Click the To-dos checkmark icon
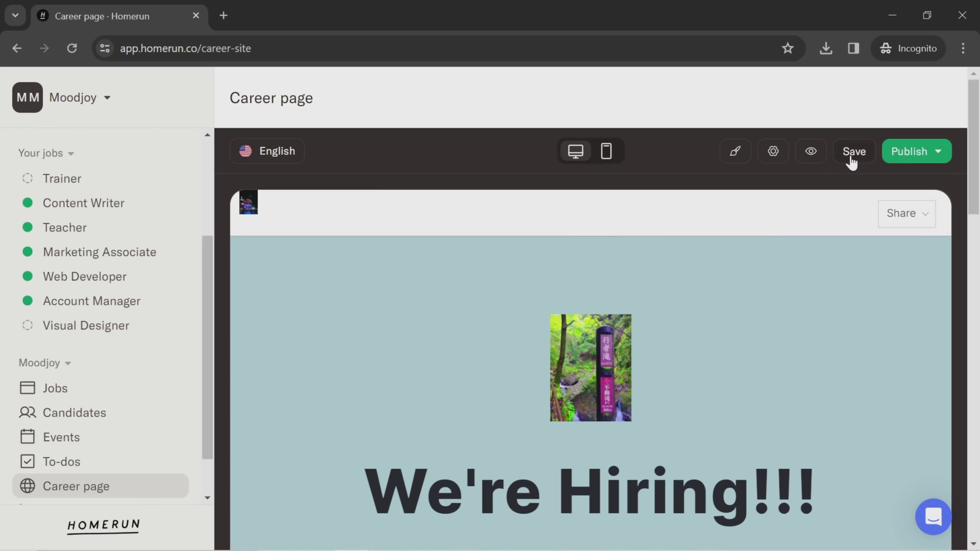The image size is (980, 551). point(26,461)
